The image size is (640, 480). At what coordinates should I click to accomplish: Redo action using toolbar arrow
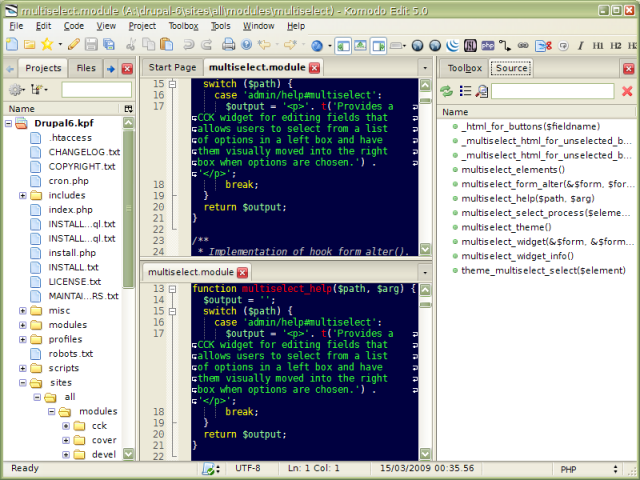207,44
